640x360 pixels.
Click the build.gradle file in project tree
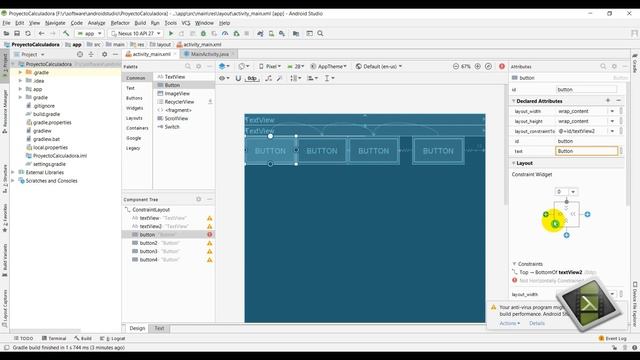(x=46, y=114)
